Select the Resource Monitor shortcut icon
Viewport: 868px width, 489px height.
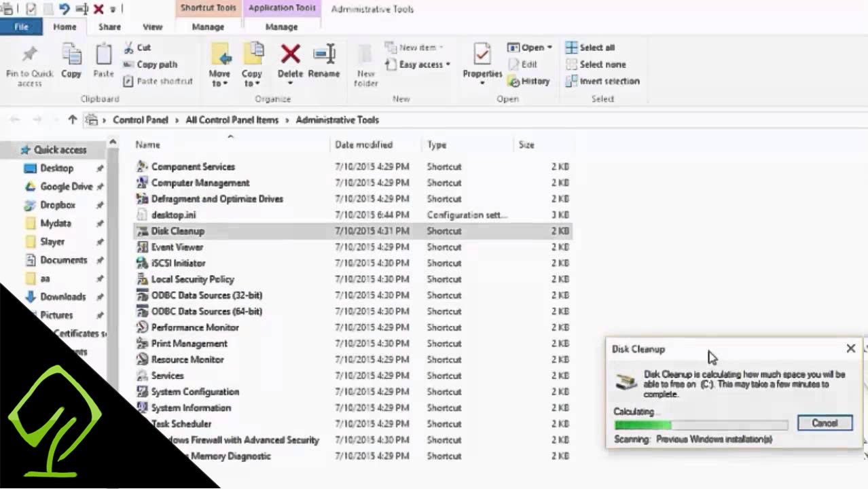142,359
